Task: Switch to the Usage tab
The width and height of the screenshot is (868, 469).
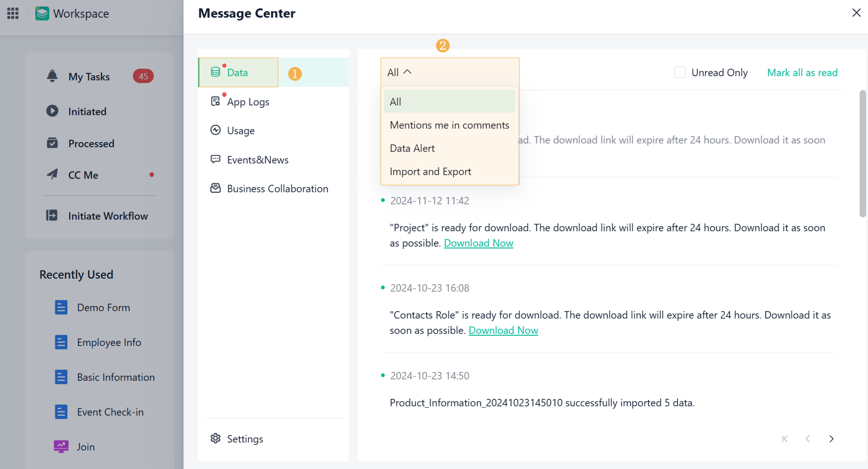Action: pyautogui.click(x=273, y=131)
